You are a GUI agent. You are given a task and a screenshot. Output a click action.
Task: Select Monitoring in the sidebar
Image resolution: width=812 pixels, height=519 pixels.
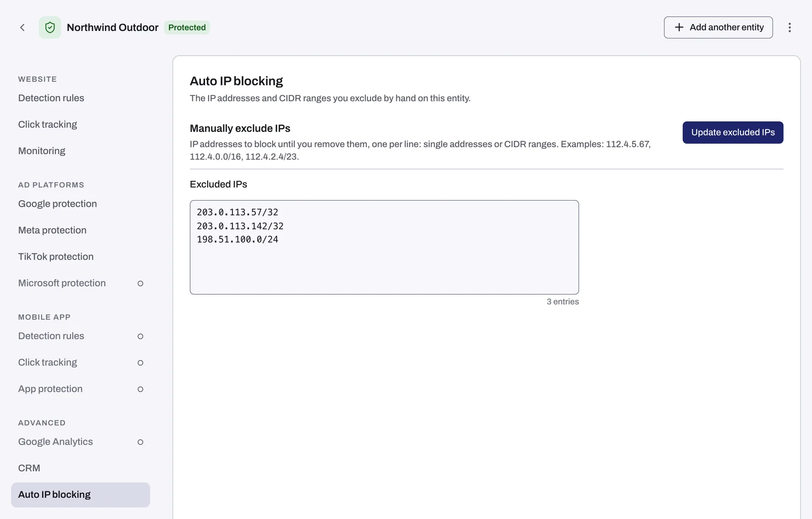click(x=42, y=151)
